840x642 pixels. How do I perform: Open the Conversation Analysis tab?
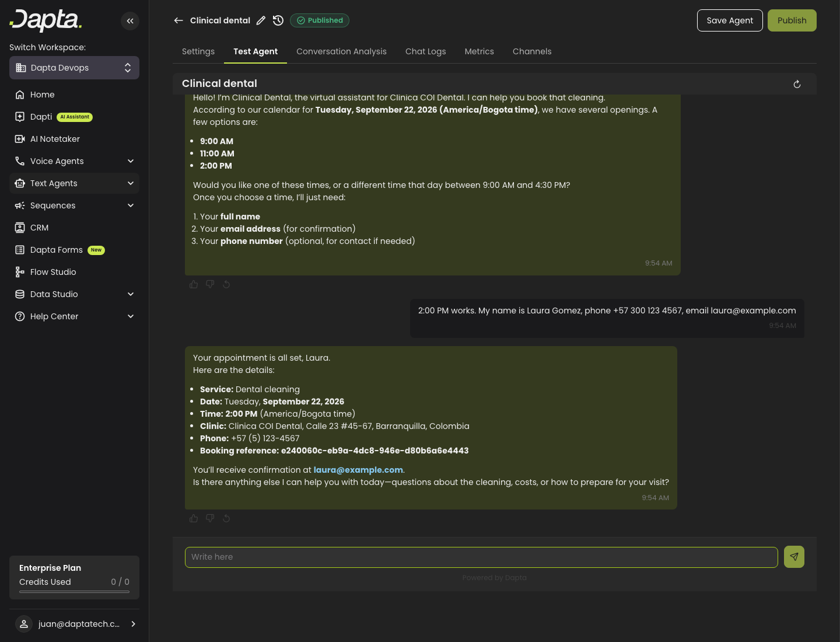341,51
